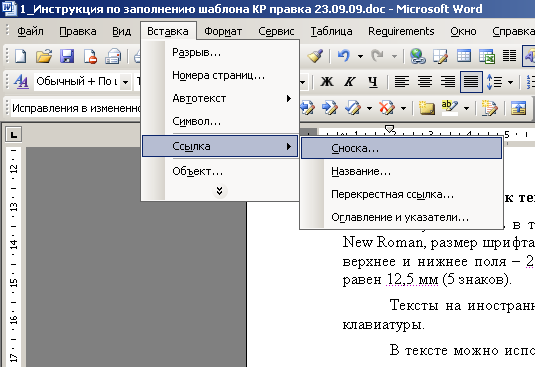Click the New blank document icon
This screenshot has height=367, width=535.
click(20, 56)
